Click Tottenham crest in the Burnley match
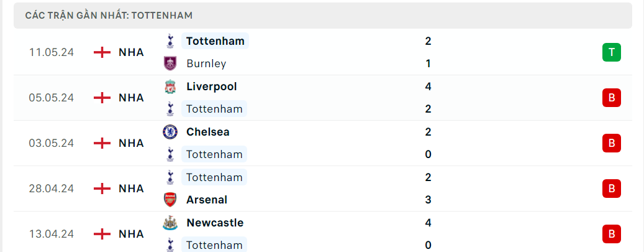This screenshot has height=252, width=644. click(170, 41)
